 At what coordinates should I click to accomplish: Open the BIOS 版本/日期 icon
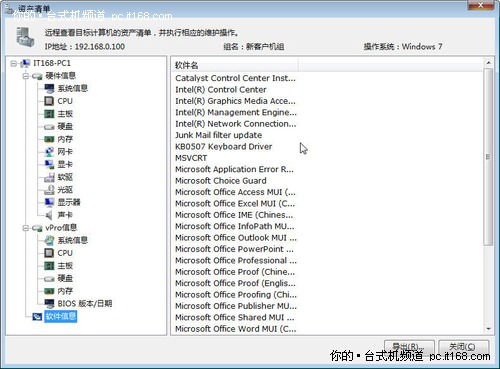[49, 304]
